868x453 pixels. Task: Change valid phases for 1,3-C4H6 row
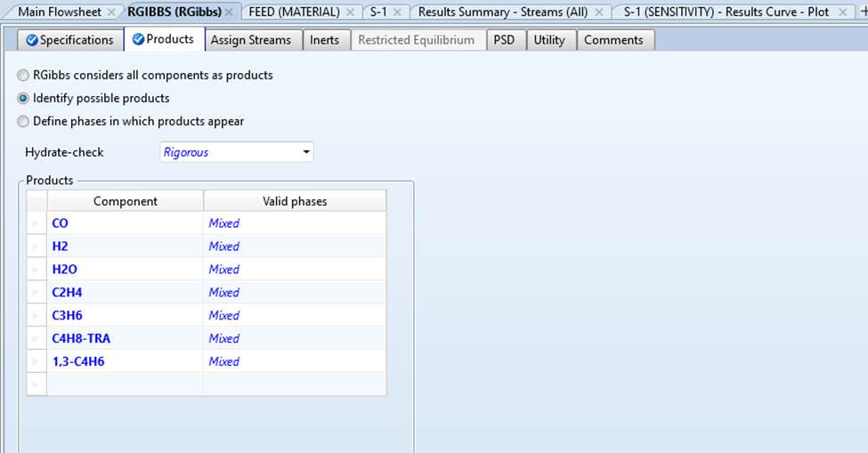(x=295, y=361)
